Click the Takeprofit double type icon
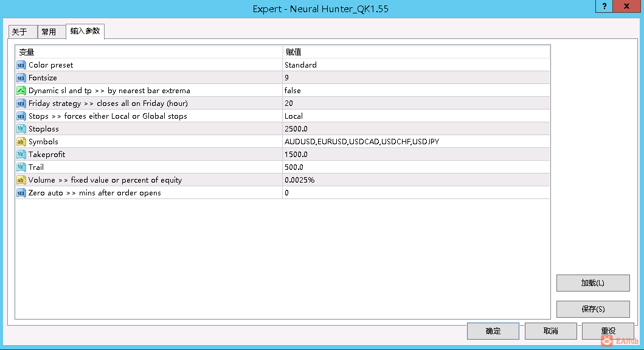Screen dimensions: 644x350 point(21,154)
